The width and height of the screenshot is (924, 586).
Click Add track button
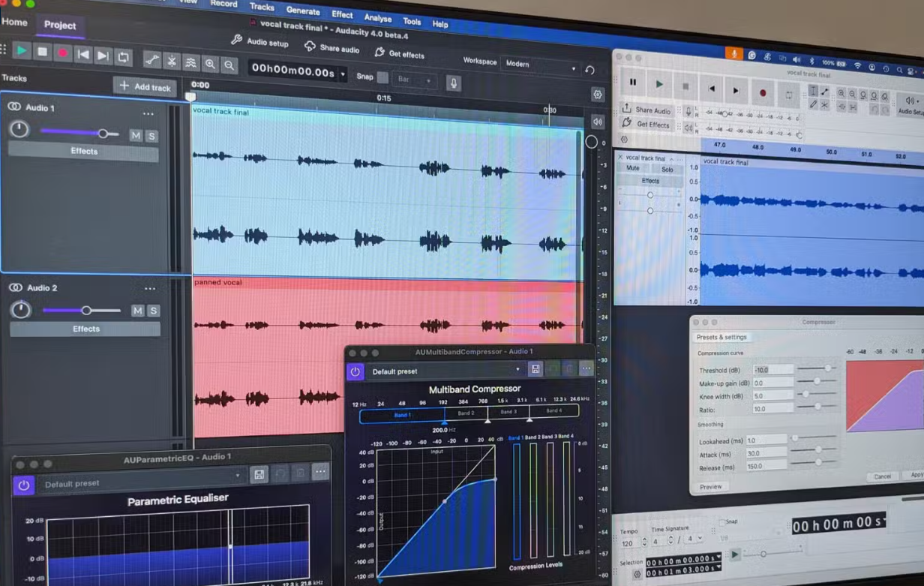point(145,87)
